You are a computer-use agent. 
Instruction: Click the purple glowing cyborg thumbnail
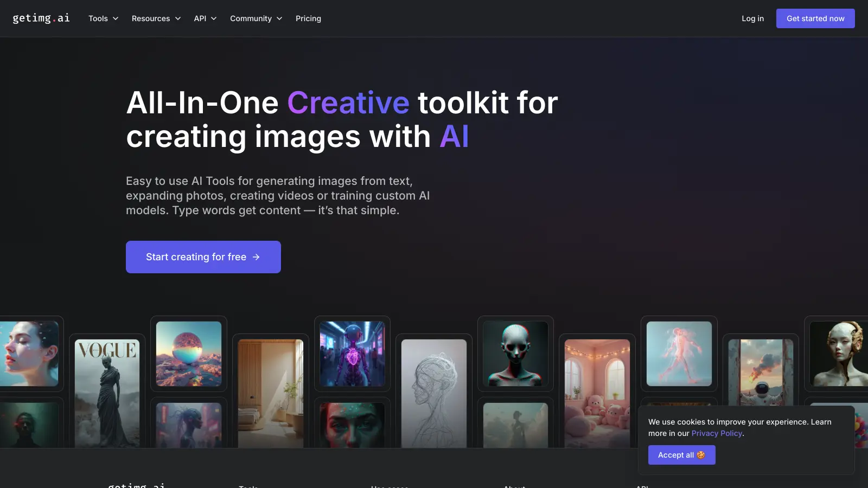tap(352, 354)
